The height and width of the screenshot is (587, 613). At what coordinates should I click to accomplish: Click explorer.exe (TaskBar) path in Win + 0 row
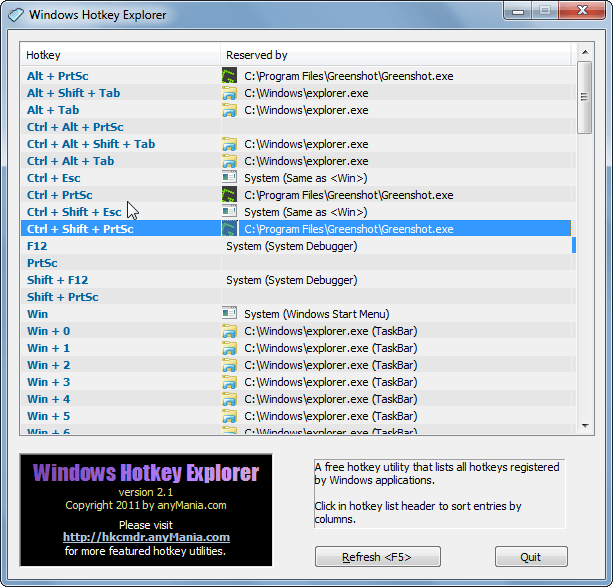coord(331,331)
